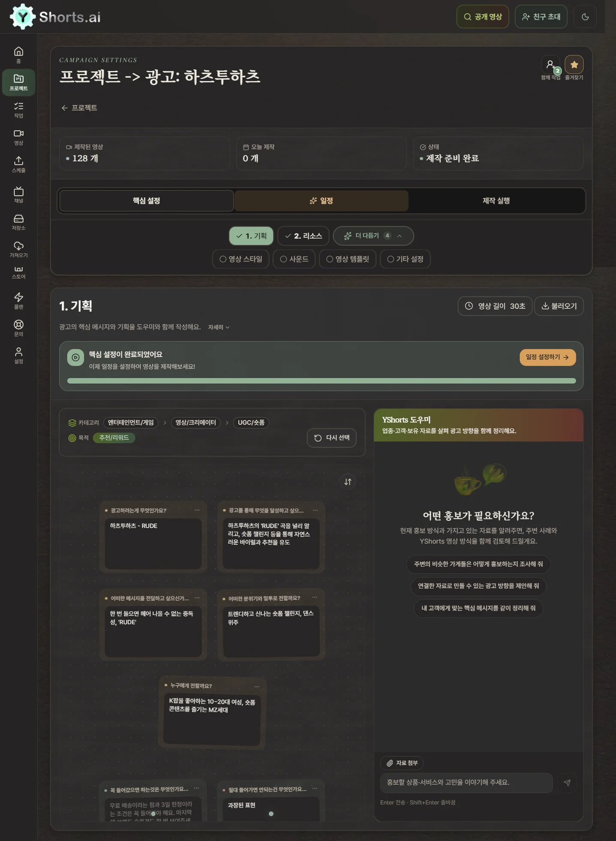616x841 pixels.
Task: Open the 저장소 storage sidebar icon
Action: point(18,222)
